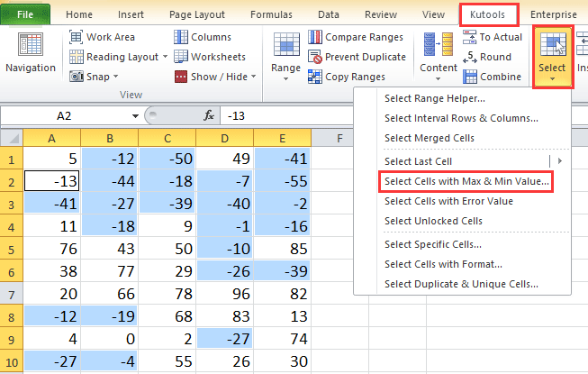
Task: Switch to the Formulas tab
Action: point(271,14)
